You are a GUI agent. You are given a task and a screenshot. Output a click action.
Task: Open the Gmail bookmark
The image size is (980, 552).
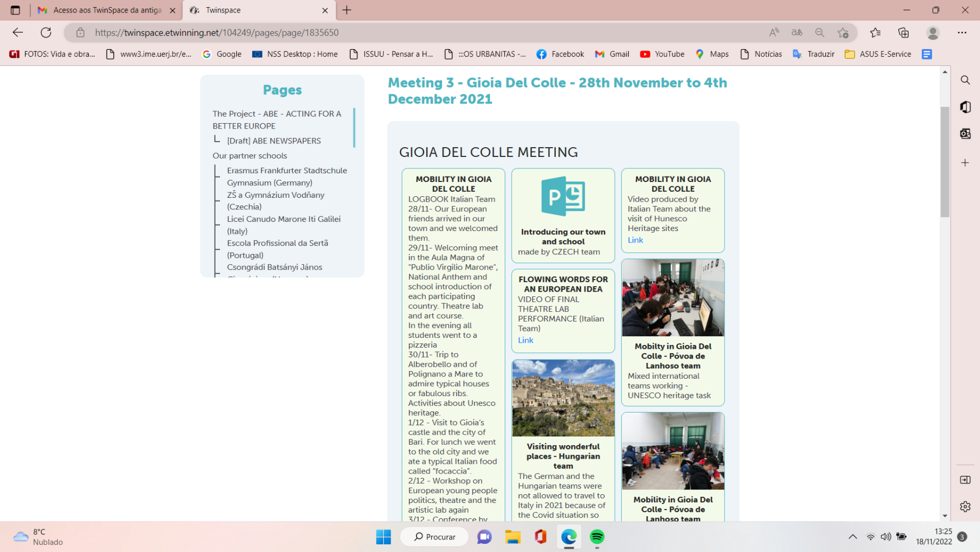click(612, 54)
